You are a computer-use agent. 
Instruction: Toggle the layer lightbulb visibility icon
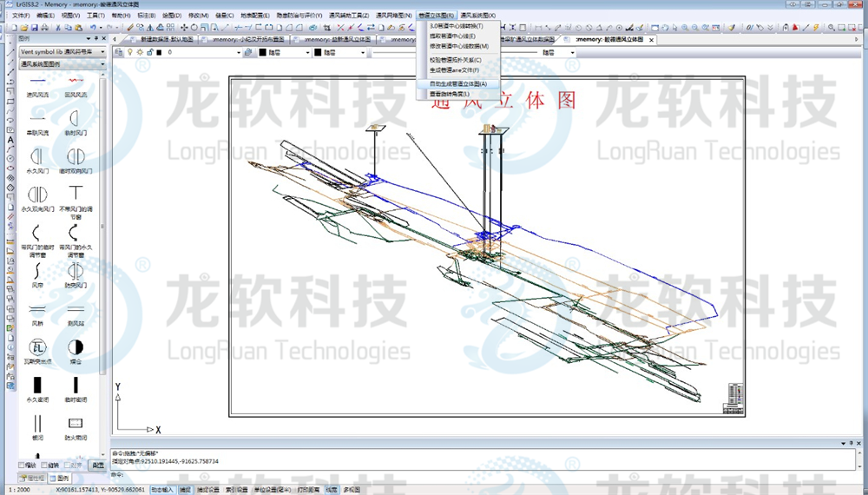[130, 52]
